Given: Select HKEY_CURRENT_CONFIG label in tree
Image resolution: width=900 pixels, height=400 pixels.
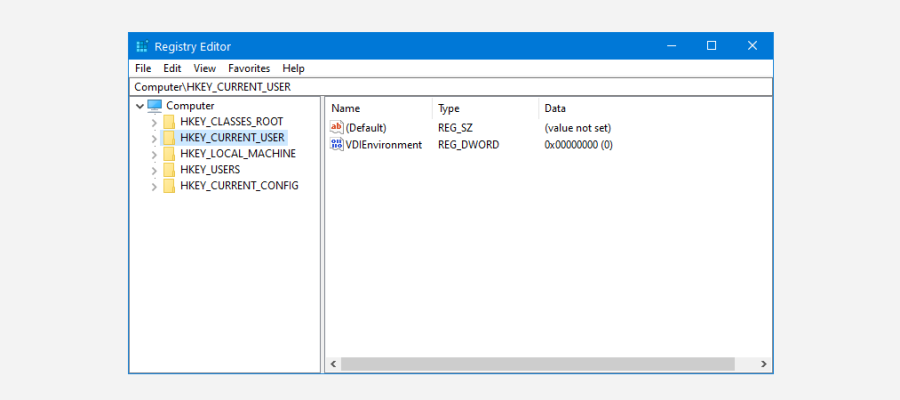Looking at the screenshot, I should [239, 186].
